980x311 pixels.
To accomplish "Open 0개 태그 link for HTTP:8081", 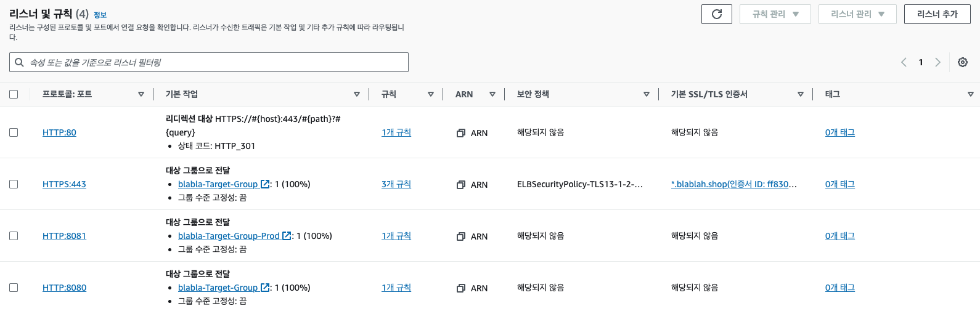I will point(840,236).
